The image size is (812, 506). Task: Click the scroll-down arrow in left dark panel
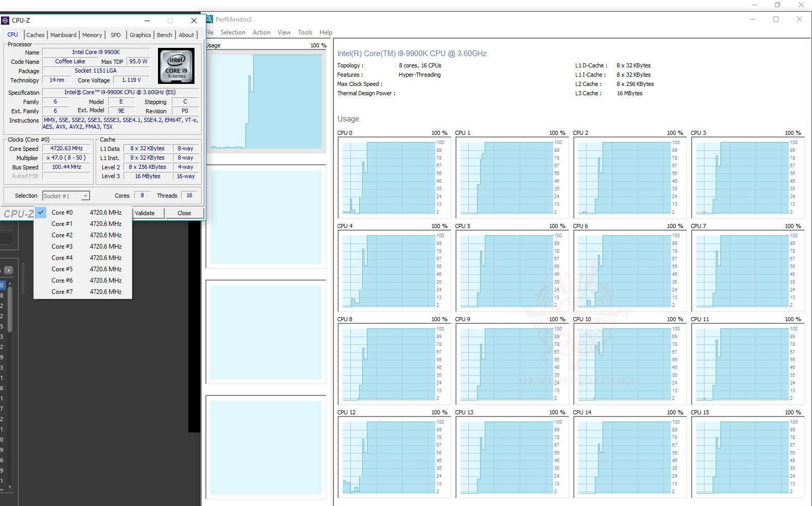pos(10,486)
